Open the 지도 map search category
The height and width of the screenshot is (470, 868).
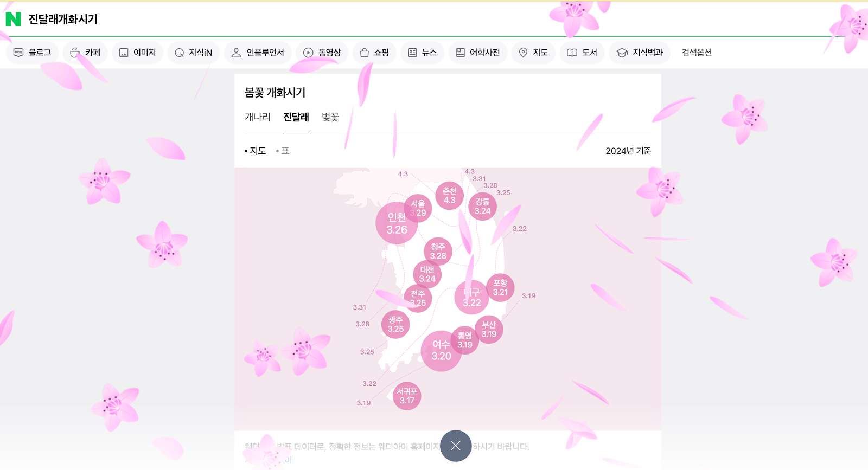point(533,53)
